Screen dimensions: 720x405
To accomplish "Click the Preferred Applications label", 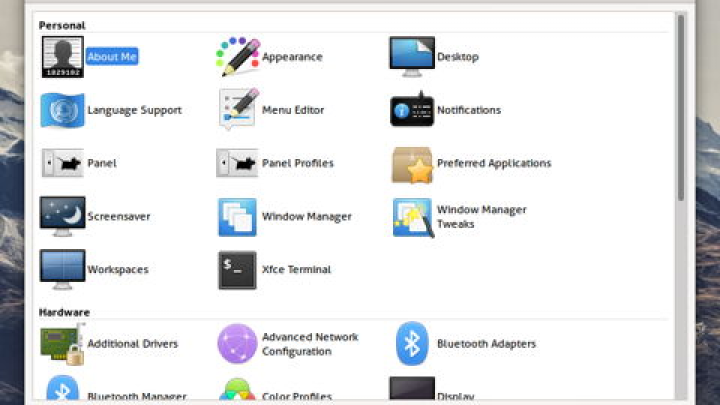I will pyautogui.click(x=494, y=163).
